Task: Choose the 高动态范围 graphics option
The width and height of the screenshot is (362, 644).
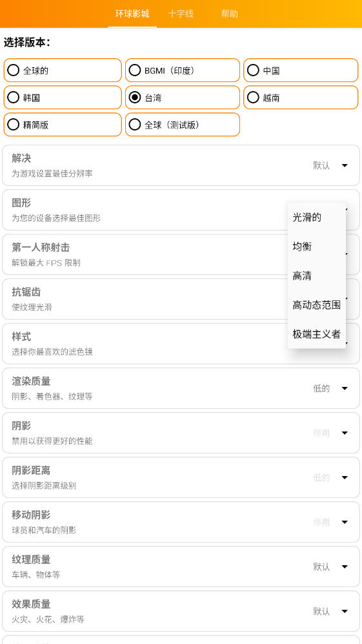Action: (x=317, y=305)
